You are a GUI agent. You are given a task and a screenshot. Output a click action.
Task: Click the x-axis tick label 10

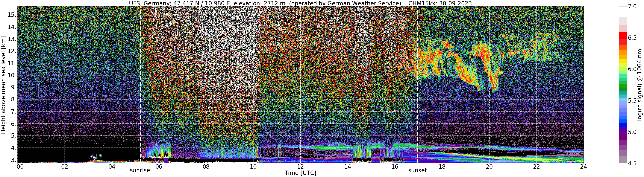[x=253, y=167]
